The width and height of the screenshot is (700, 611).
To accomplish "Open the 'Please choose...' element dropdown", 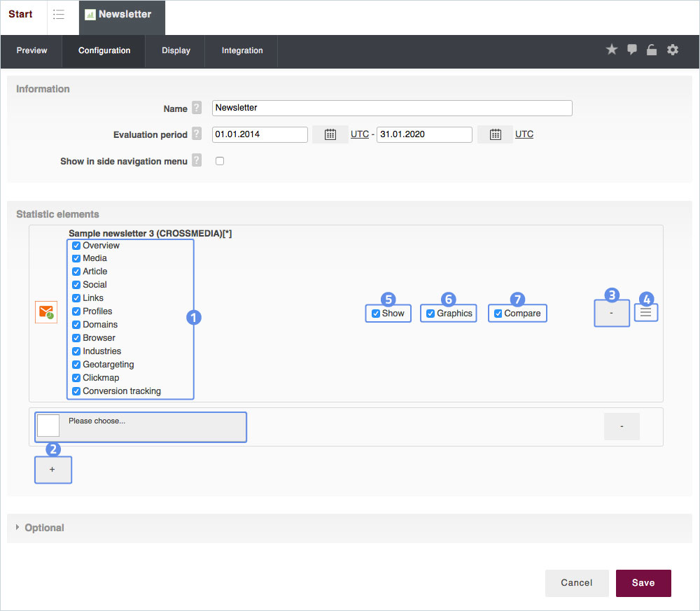I will click(x=141, y=427).
